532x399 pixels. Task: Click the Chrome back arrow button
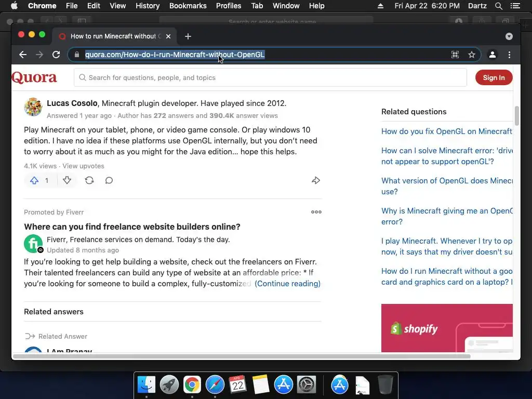tap(23, 55)
